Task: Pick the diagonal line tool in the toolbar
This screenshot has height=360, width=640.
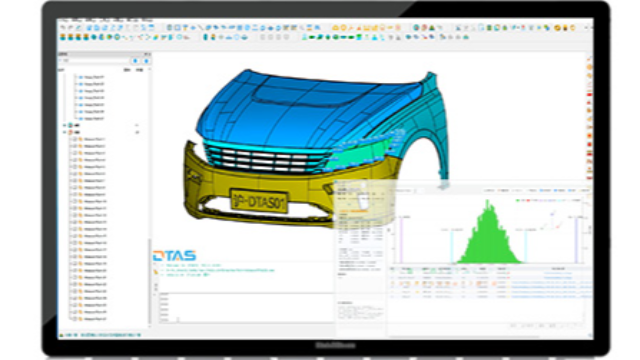Action: click(200, 28)
